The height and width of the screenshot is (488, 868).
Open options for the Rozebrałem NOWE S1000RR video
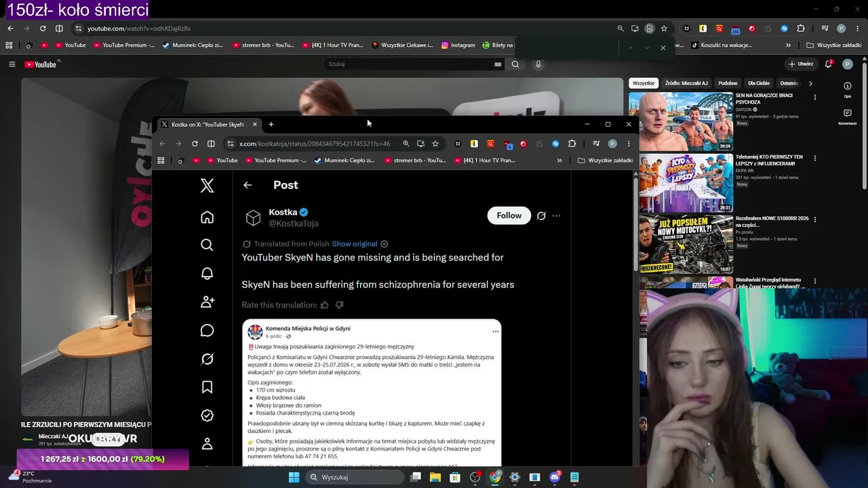click(815, 220)
